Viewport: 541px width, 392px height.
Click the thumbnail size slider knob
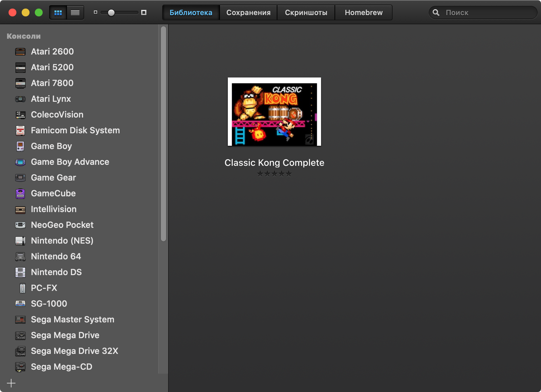(111, 13)
